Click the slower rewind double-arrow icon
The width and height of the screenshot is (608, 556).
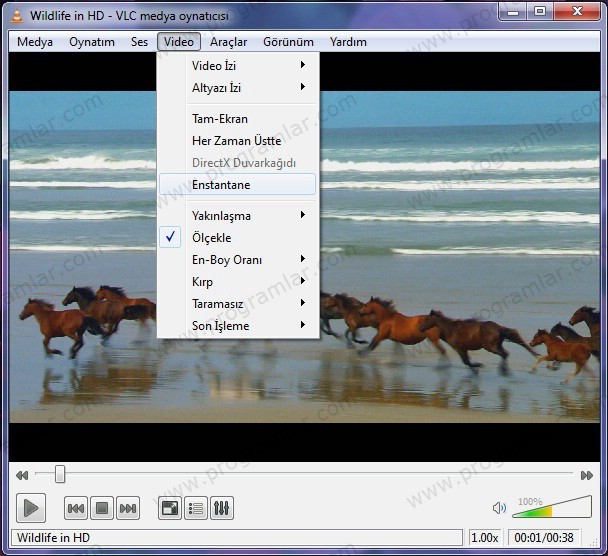22,475
